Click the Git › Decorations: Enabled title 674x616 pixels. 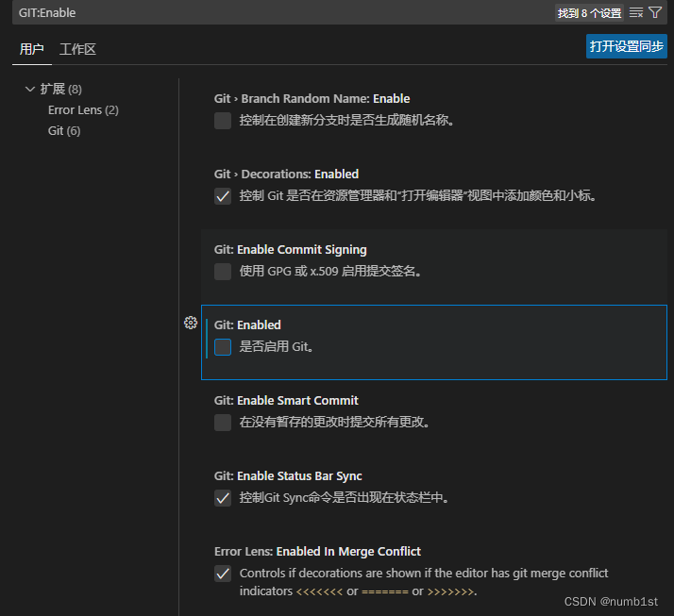pyautogui.click(x=286, y=175)
